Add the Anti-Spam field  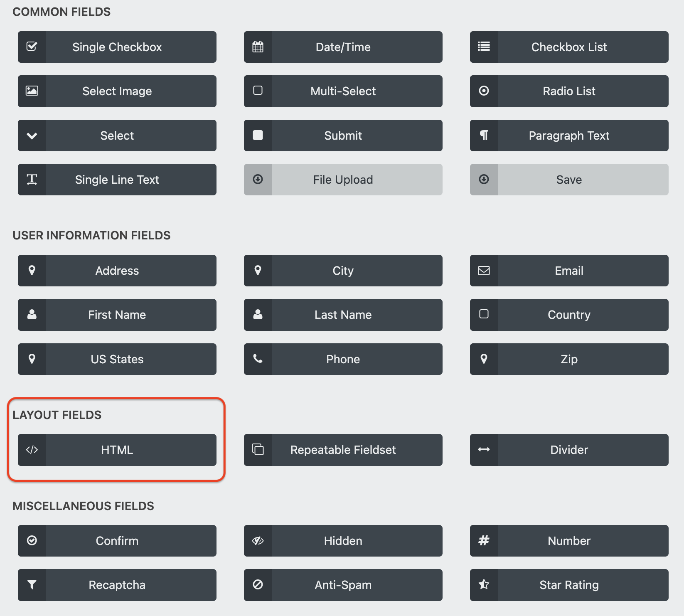(x=343, y=585)
